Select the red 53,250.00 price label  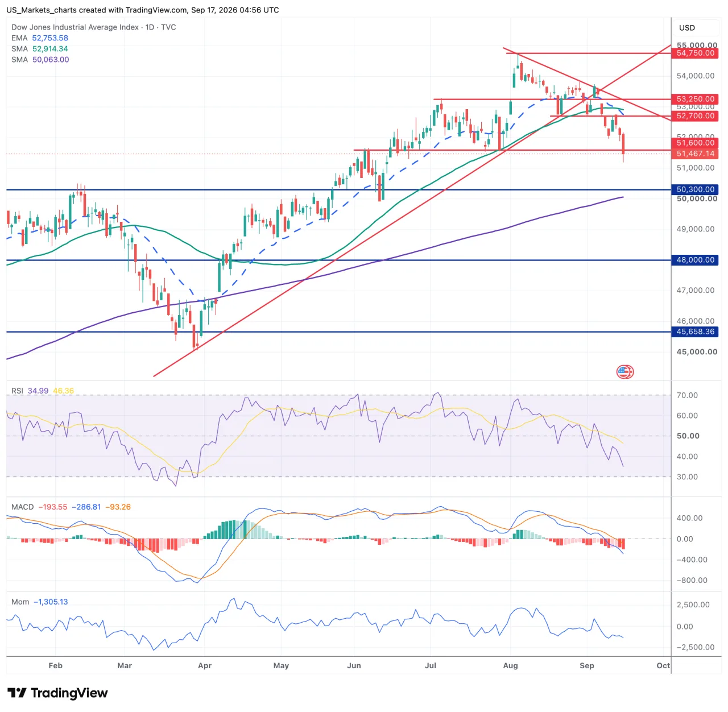pyautogui.click(x=695, y=99)
